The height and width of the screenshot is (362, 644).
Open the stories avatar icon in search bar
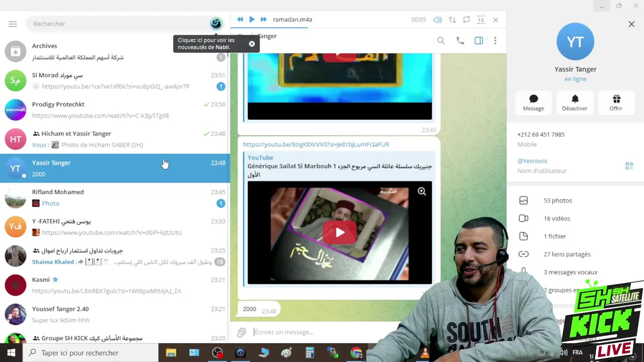[x=216, y=24]
